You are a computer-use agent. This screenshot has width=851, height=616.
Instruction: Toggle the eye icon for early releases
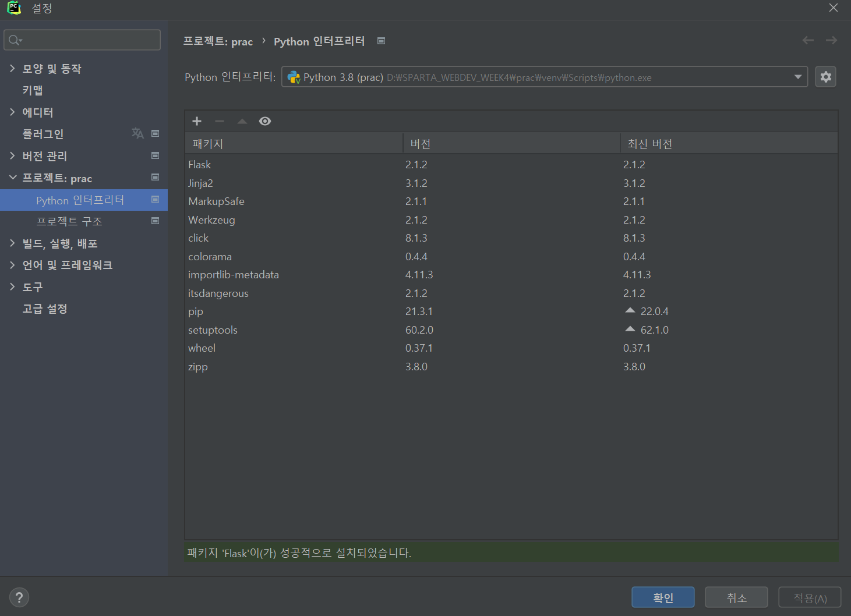coord(265,121)
